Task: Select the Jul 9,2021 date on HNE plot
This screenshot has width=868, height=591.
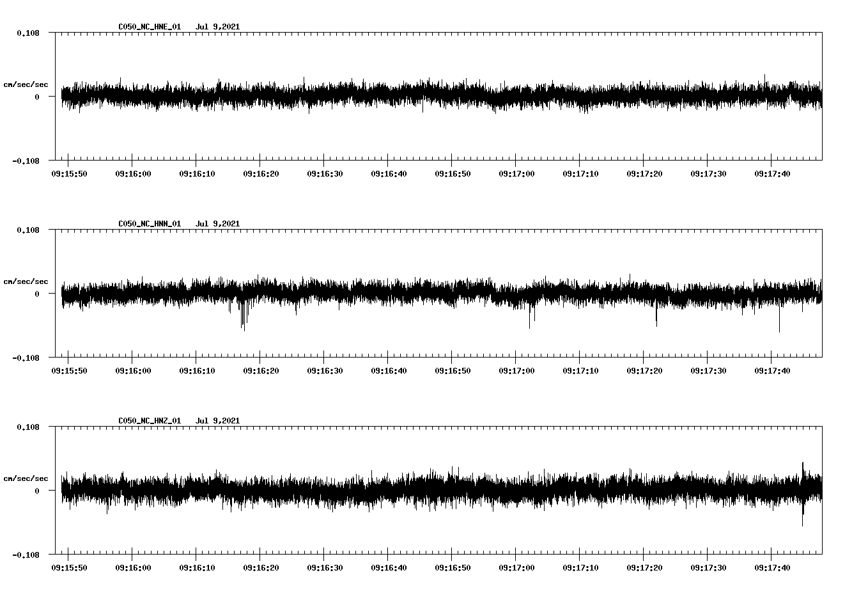Action: pyautogui.click(x=217, y=27)
